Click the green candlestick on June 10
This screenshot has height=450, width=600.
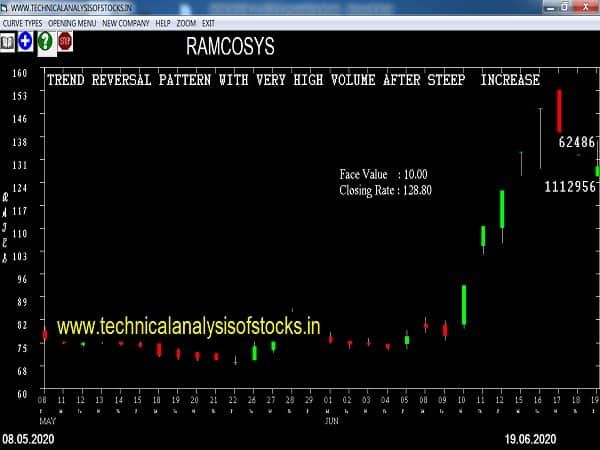(464, 304)
